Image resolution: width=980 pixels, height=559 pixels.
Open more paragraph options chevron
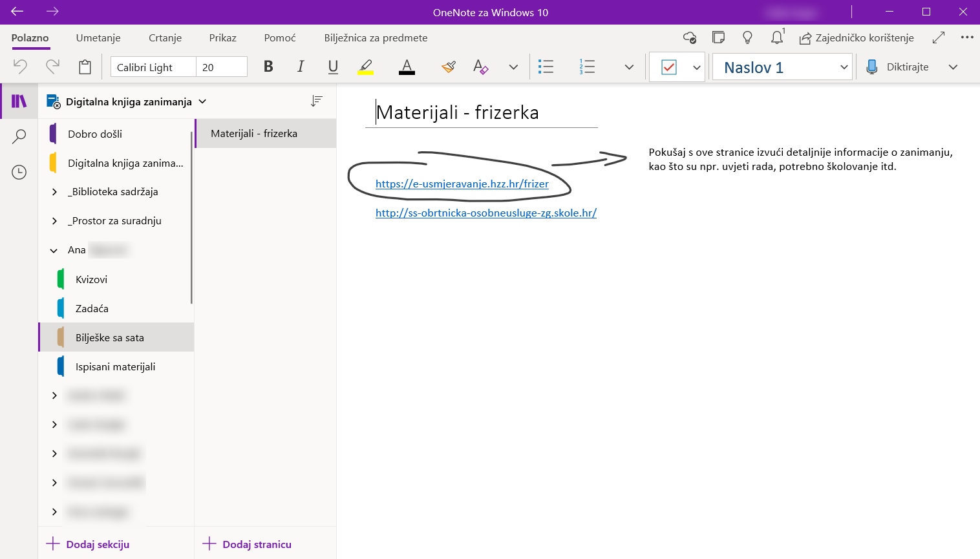coord(629,67)
